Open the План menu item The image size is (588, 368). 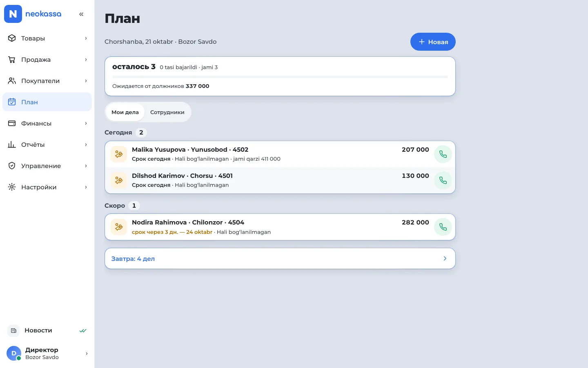(47, 102)
